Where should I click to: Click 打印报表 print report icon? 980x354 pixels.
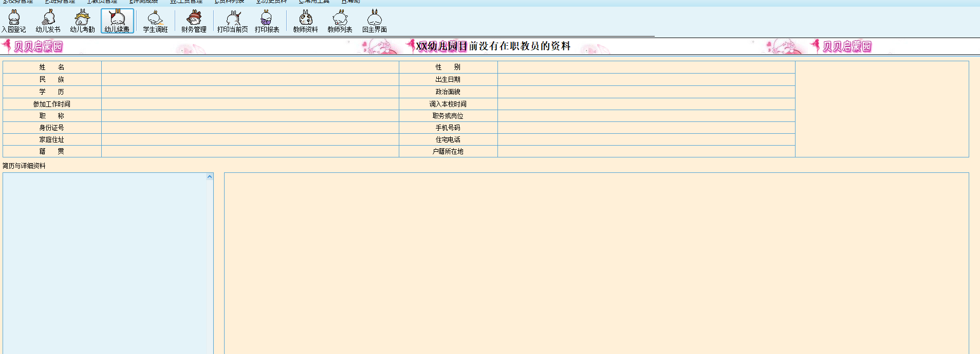pos(267,21)
